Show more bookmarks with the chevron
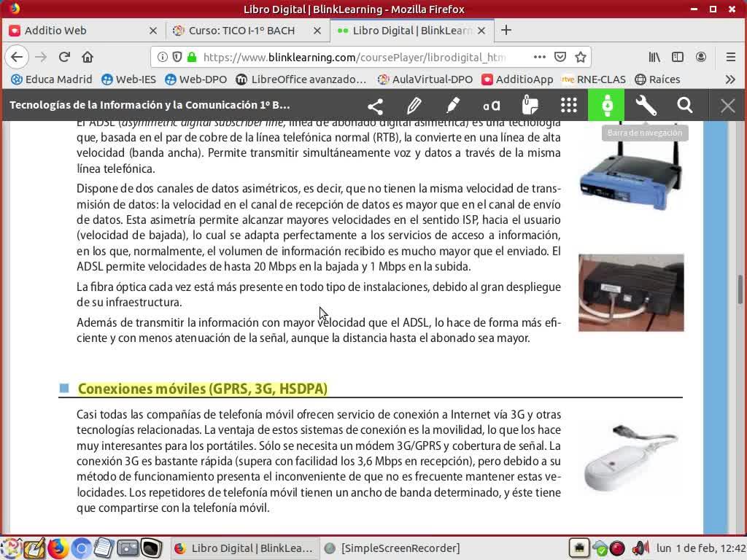 point(731,79)
